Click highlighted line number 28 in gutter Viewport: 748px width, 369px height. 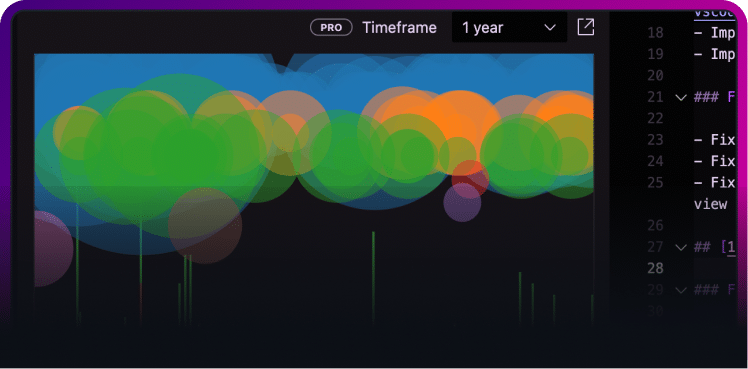pos(655,268)
